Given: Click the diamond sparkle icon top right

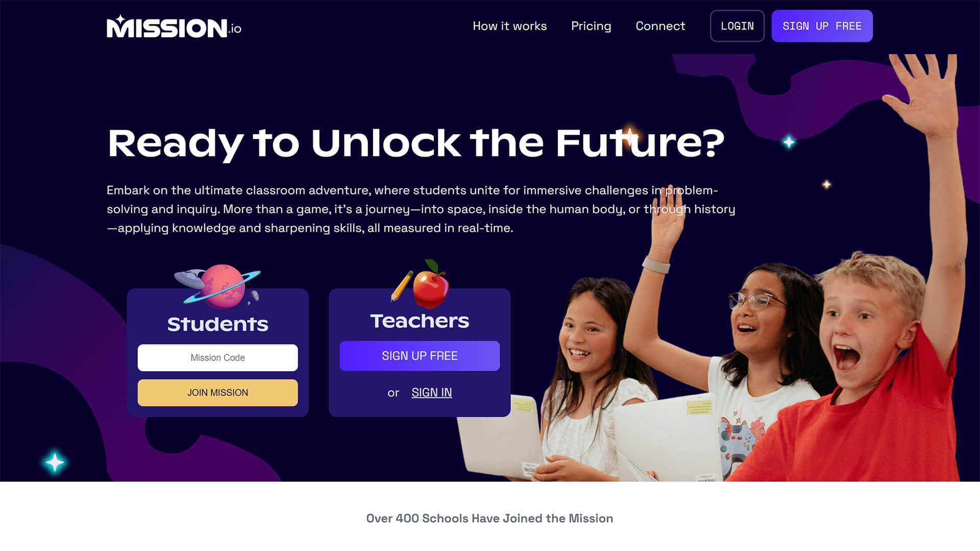Looking at the screenshot, I should (790, 142).
